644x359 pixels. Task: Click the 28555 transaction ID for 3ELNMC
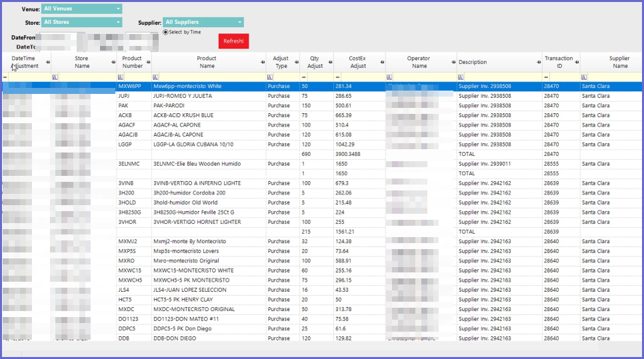[x=561, y=164]
